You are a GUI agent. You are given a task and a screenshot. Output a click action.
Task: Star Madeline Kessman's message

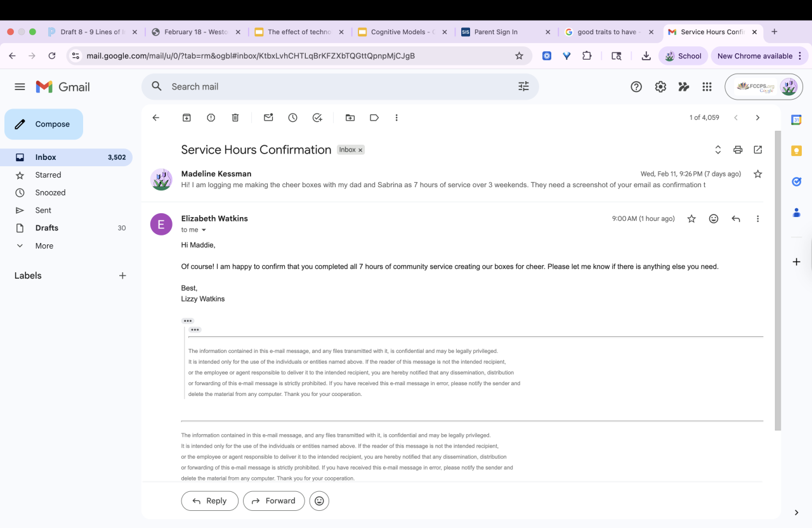757,174
